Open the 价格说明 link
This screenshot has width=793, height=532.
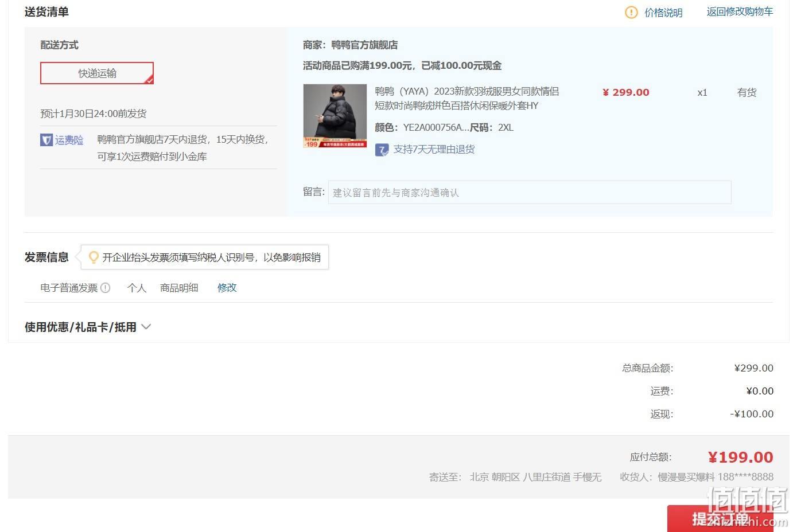point(663,13)
